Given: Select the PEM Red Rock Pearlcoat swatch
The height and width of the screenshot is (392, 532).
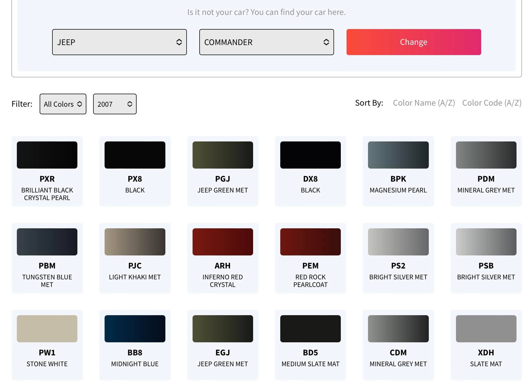Looking at the screenshot, I should coord(310,242).
